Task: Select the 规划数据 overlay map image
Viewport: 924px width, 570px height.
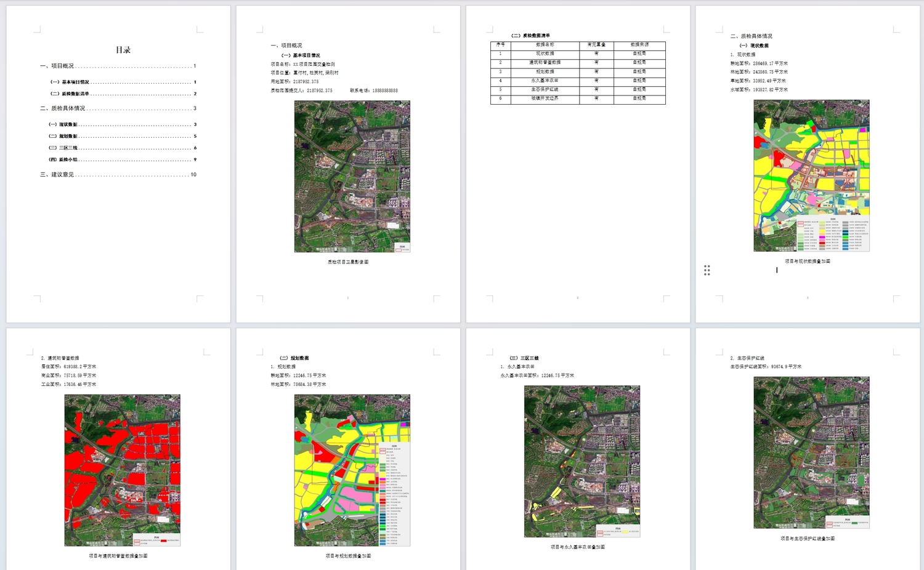Action: [x=352, y=470]
